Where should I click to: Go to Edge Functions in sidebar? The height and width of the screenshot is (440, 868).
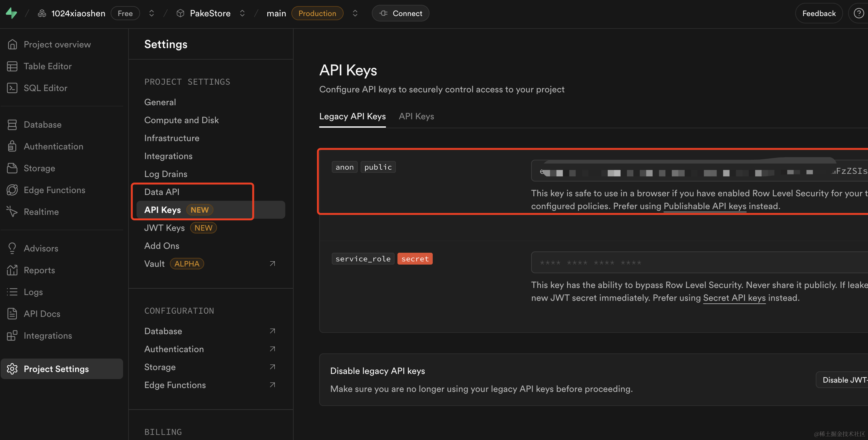click(x=54, y=190)
